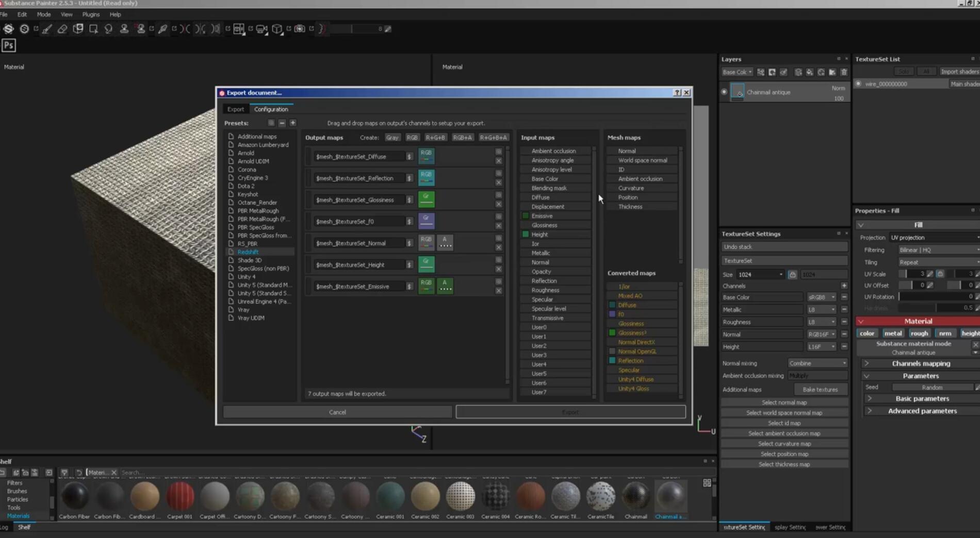
Task: Toggle visibility of the Chainmail antique layer
Action: (x=724, y=92)
